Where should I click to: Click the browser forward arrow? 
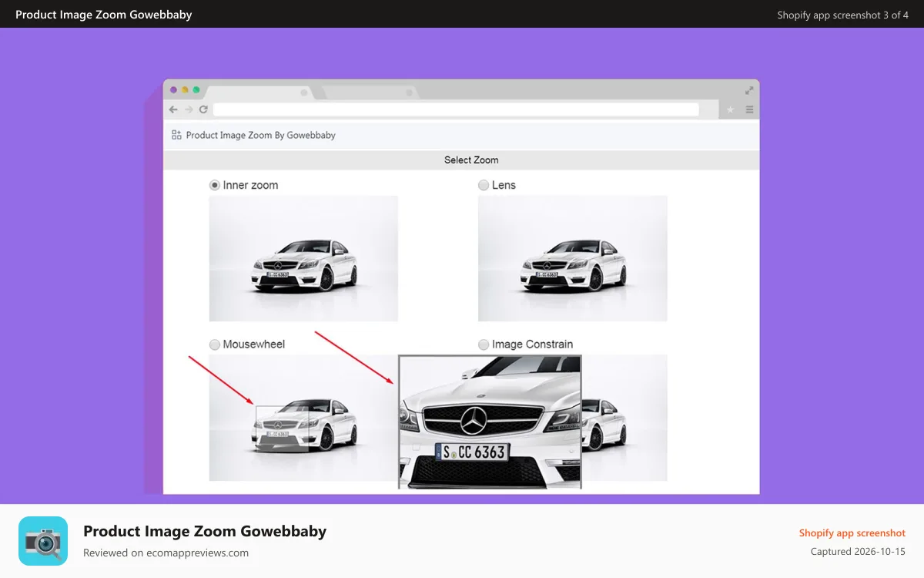(x=189, y=109)
